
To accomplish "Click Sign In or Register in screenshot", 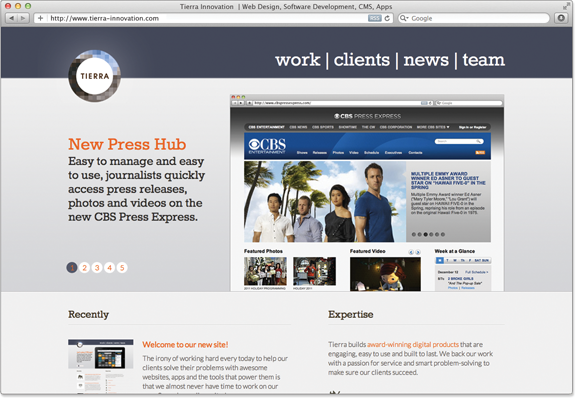I will coord(472,127).
